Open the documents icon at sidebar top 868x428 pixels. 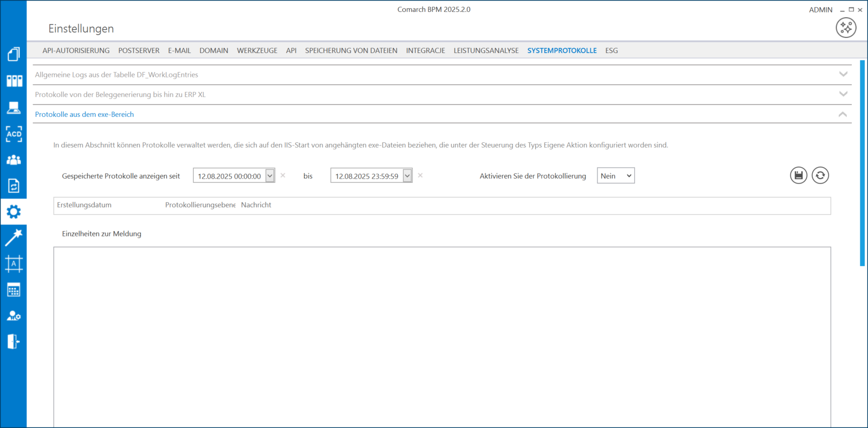(14, 54)
